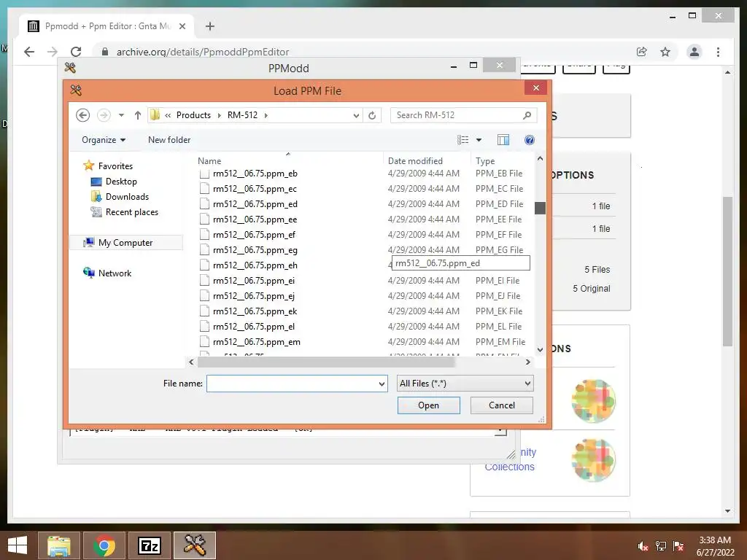Select file rm512__06.75.ppm_eg
747x560 pixels.
point(255,250)
